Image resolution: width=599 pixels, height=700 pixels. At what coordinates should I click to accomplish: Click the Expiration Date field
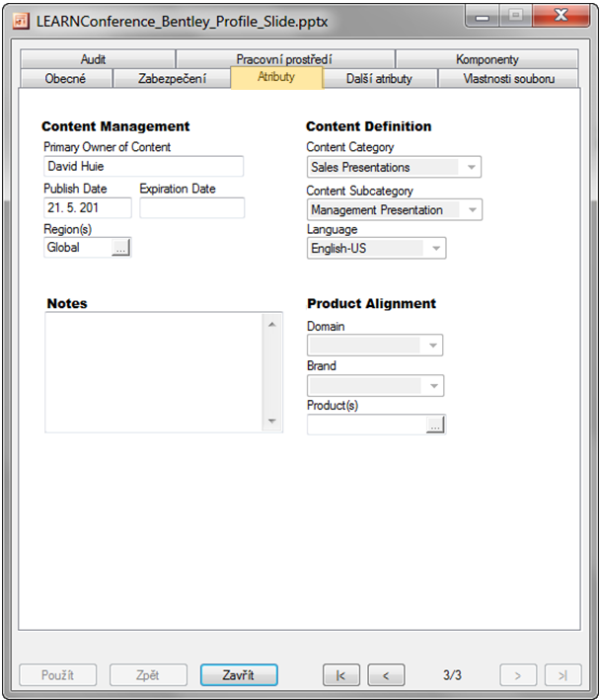(191, 208)
